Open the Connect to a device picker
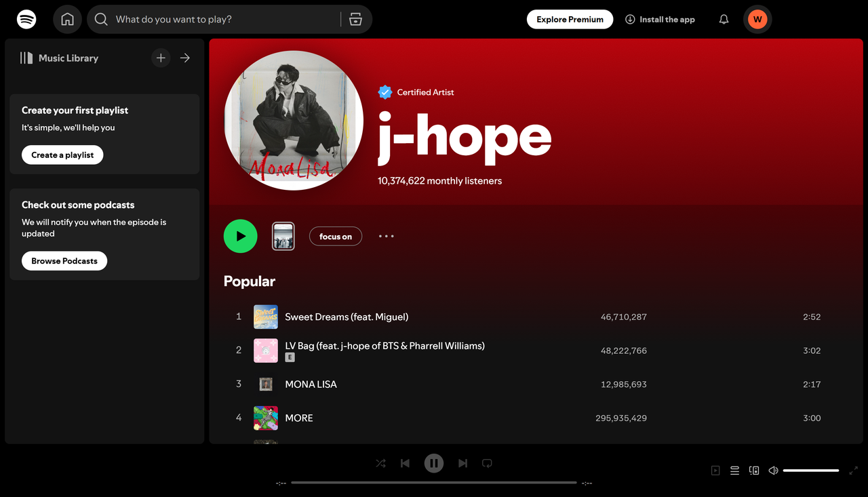Viewport: 868px width, 497px height. pos(753,470)
